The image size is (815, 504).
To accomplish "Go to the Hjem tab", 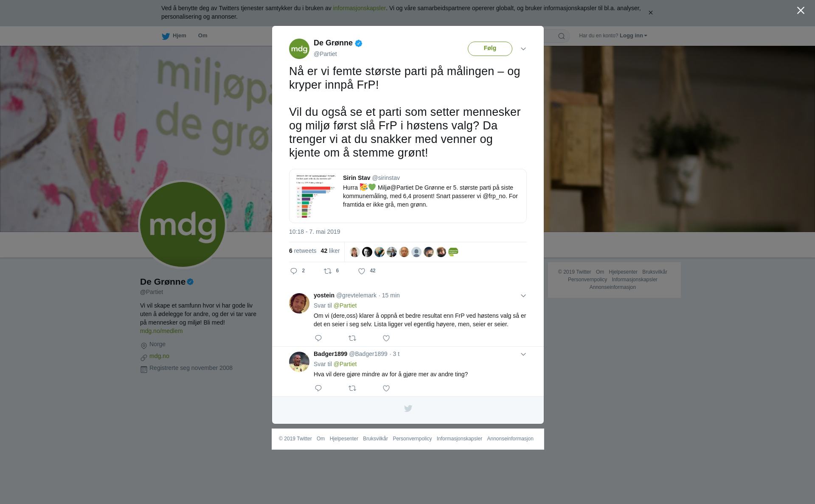I will (174, 36).
